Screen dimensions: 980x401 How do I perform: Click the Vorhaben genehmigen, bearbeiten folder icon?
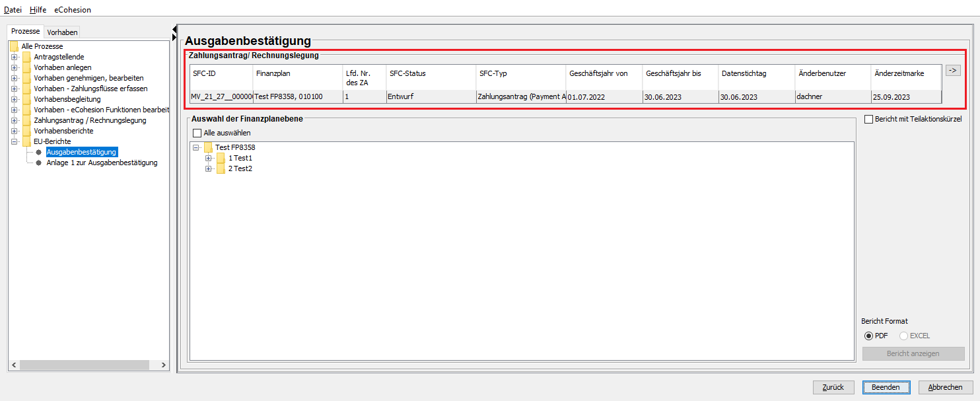(26, 78)
